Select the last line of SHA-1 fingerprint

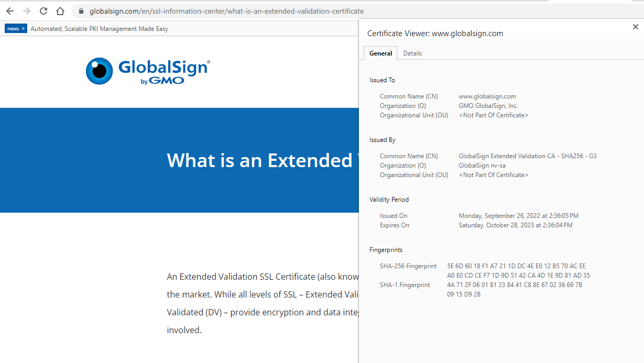(x=464, y=294)
